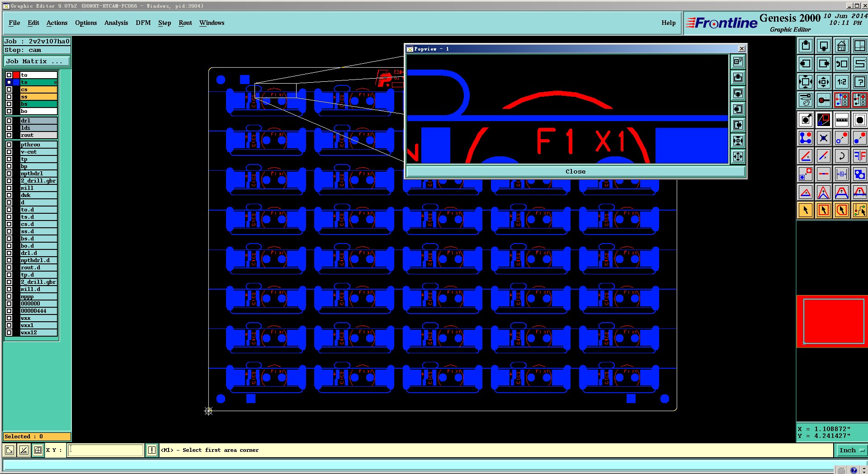Toggle display checkbox for layer pthrou
The width and height of the screenshot is (868, 474).
9,145
